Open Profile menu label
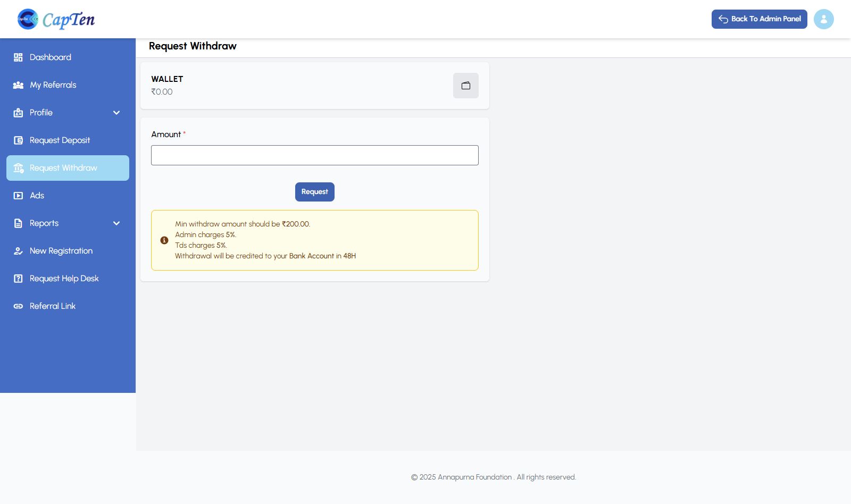This screenshot has width=851, height=504. pos(41,113)
